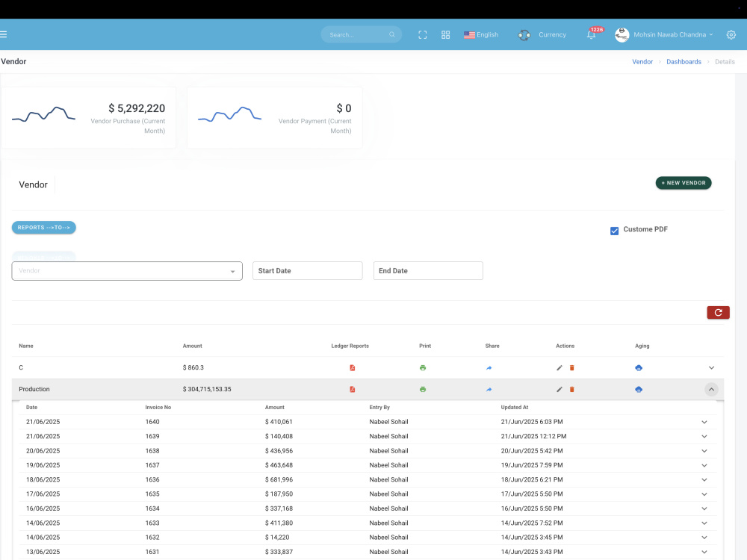Viewport: 747px width, 560px height.
Task: Share vendor C record
Action: tap(489, 367)
